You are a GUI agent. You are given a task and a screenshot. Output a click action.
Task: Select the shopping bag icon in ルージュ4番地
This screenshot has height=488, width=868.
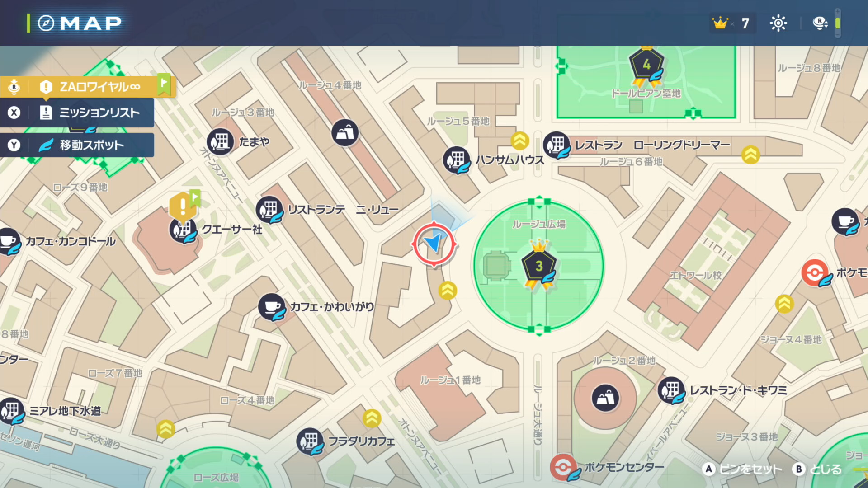(x=345, y=133)
